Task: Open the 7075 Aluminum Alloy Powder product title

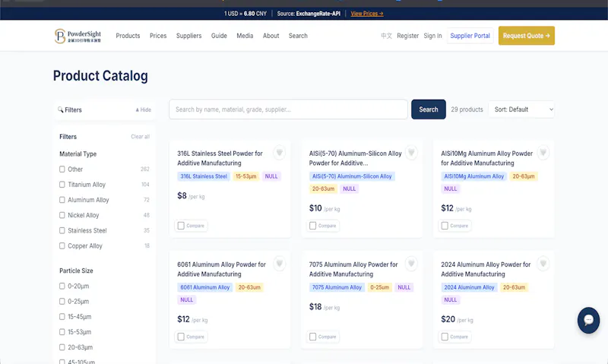Action: (x=353, y=269)
